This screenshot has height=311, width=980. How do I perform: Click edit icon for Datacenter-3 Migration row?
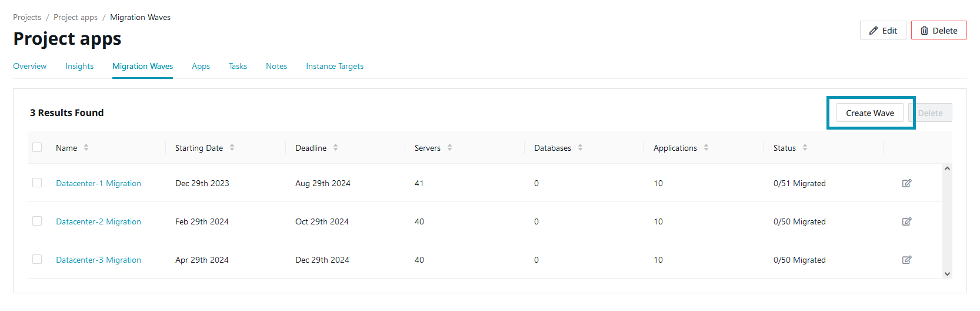coord(906,260)
